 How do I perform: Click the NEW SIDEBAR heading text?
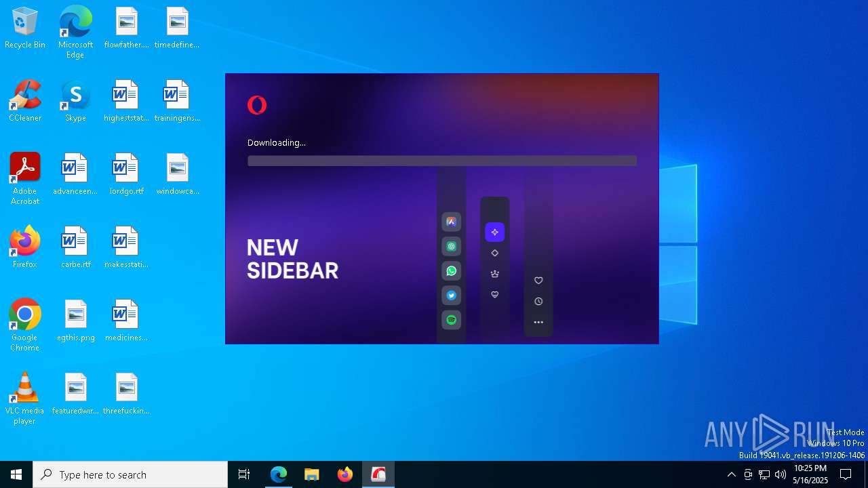pyautogui.click(x=292, y=259)
